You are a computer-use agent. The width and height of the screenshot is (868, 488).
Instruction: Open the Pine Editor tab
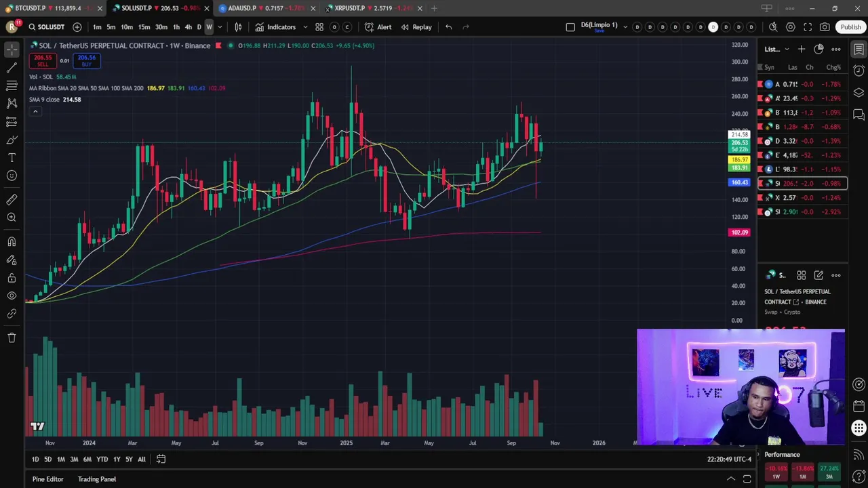[47, 479]
